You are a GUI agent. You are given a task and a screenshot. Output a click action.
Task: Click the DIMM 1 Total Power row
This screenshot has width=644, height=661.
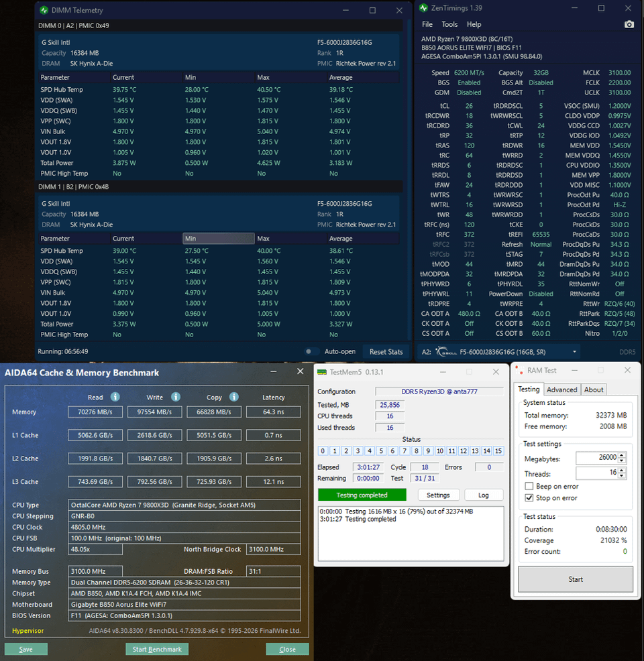(219, 324)
